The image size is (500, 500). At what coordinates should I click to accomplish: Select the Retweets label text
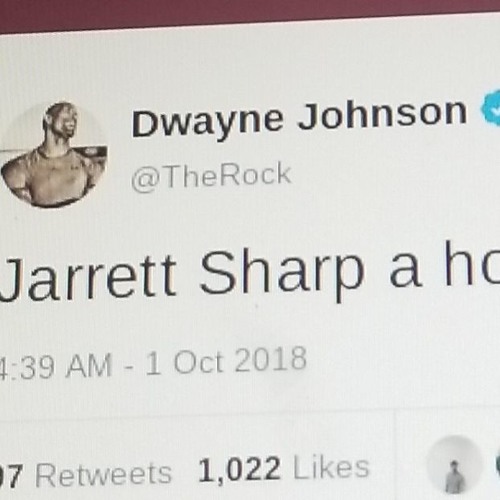pyautogui.click(x=104, y=475)
